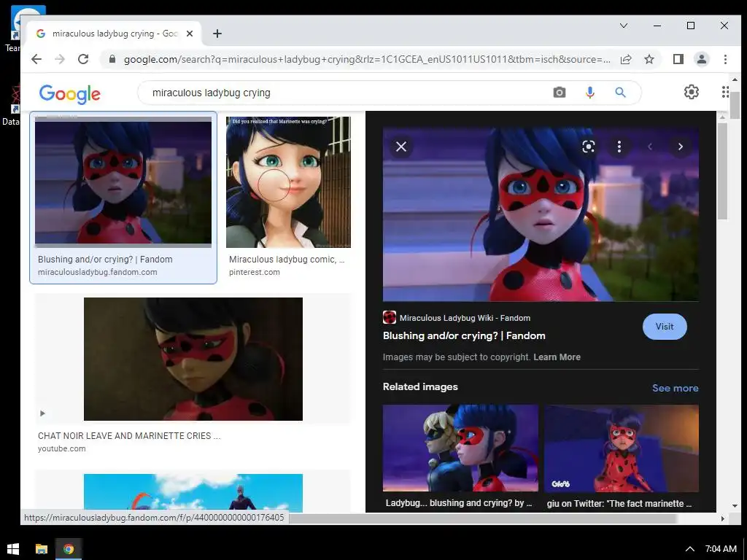747x560 pixels.
Task: View site info via the padlock icon
Action: pyautogui.click(x=112, y=59)
